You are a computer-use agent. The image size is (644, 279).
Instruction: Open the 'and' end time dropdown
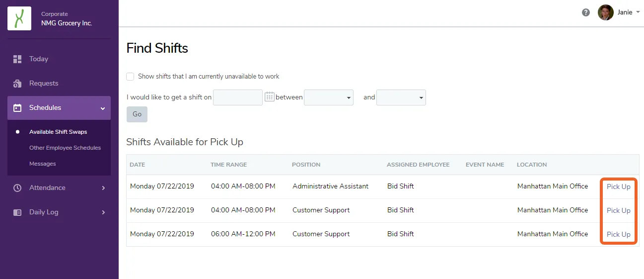[401, 97]
